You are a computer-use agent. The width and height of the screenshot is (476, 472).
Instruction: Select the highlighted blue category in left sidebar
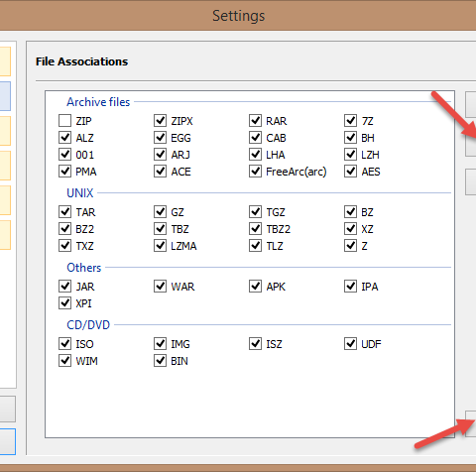pos(5,96)
